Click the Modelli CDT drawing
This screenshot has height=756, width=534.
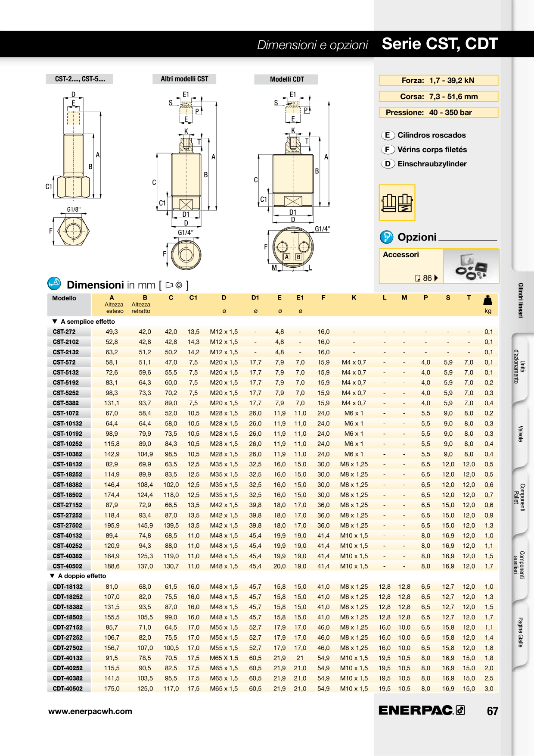[x=293, y=181]
